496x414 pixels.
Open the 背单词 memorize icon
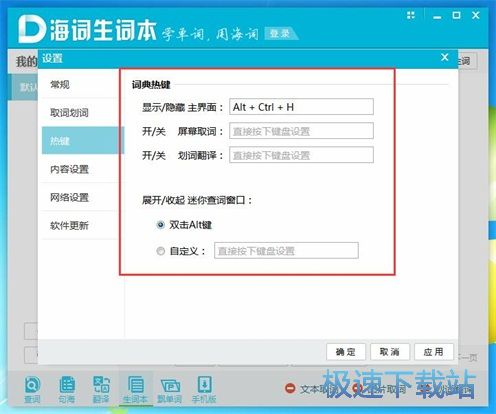tap(170, 389)
